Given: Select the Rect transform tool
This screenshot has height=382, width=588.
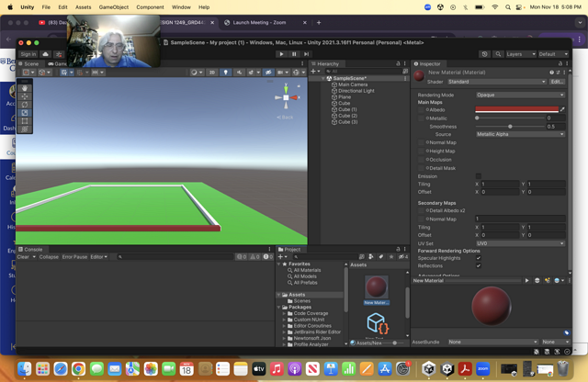Looking at the screenshot, I should pos(25,121).
